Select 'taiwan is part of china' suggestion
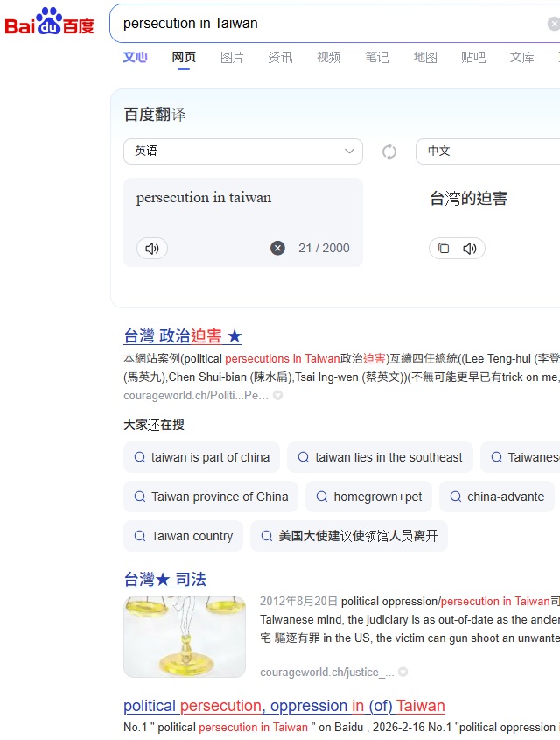 [201, 457]
